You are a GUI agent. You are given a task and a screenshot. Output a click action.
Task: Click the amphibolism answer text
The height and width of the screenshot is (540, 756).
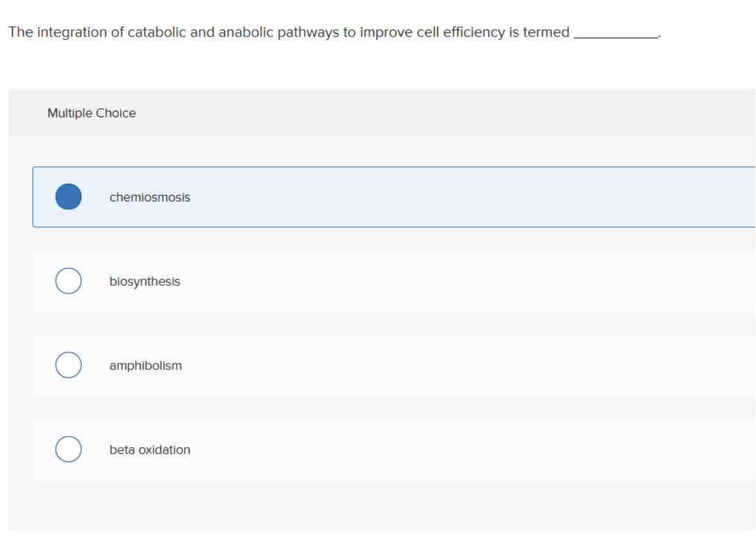[145, 366]
